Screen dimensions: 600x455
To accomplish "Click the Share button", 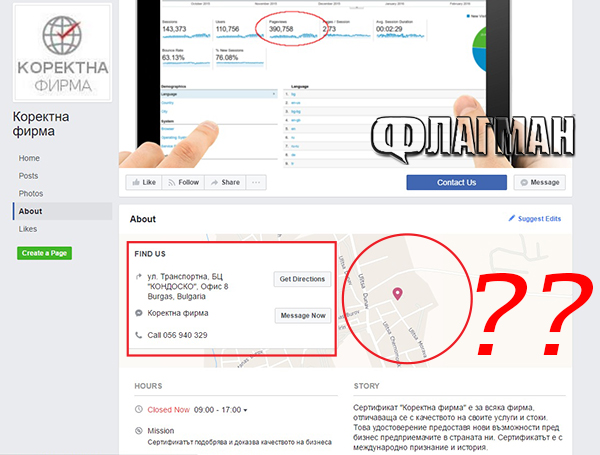I will 225,183.
